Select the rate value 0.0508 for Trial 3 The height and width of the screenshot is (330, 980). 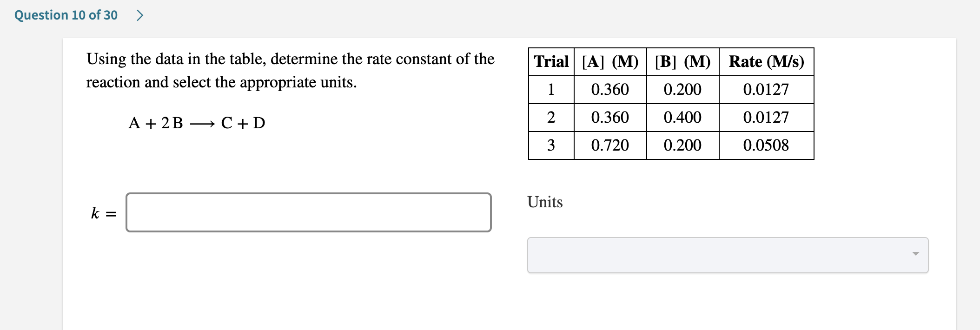click(x=766, y=145)
